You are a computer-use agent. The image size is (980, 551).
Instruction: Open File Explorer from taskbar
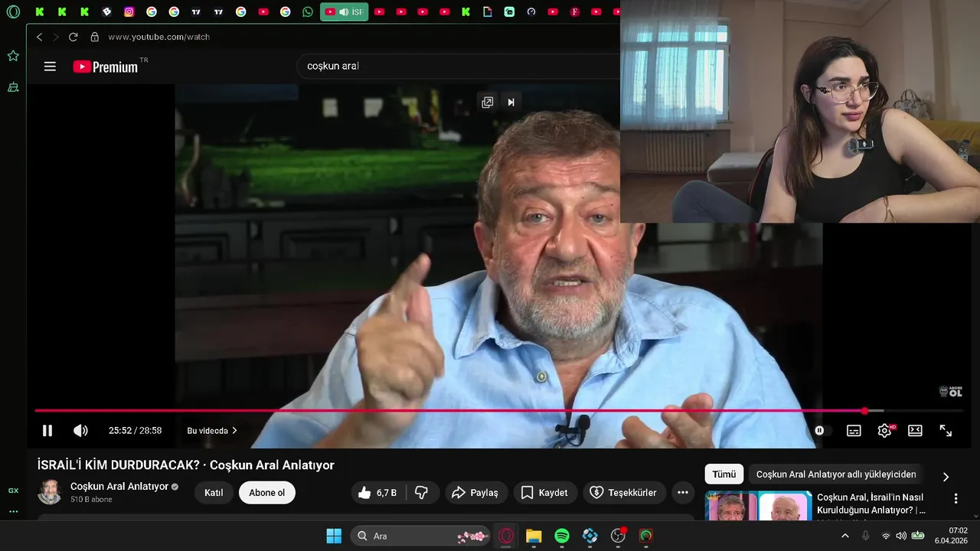[534, 536]
